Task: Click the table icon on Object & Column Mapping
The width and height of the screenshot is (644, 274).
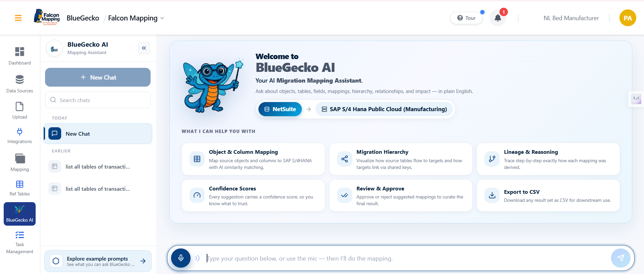Action: [x=197, y=159]
